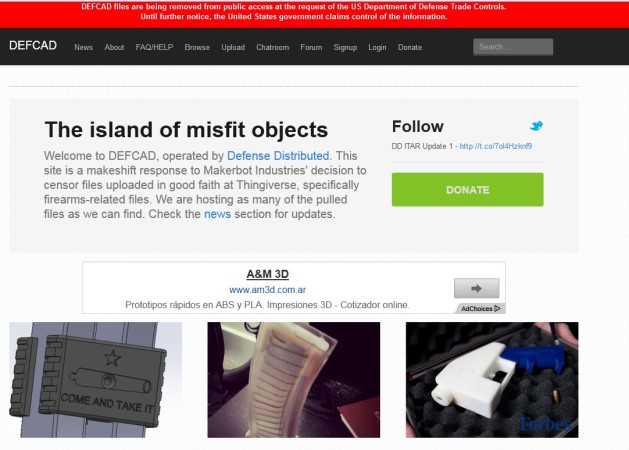Image resolution: width=629 pixels, height=450 pixels.
Task: Visit the Chatroom link
Action: coord(273,47)
